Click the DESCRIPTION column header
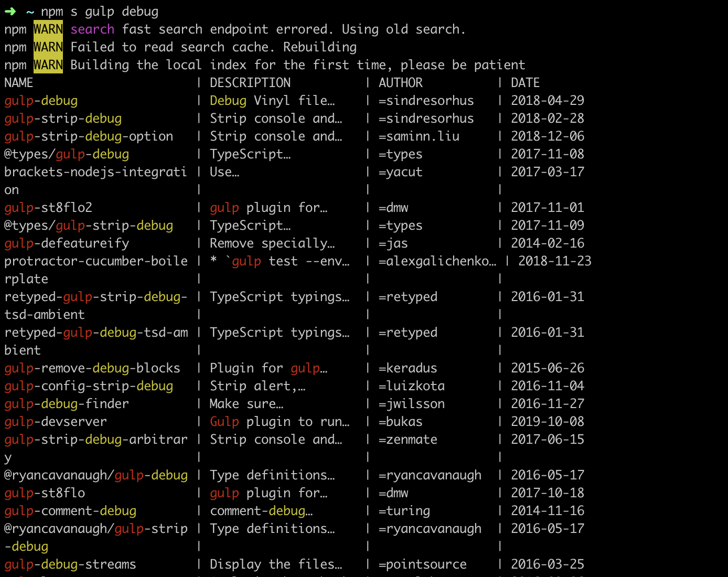The image size is (728, 577). (x=250, y=82)
